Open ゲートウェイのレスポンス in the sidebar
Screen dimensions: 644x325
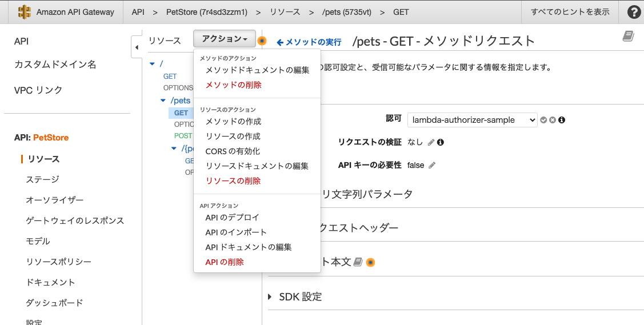click(75, 220)
